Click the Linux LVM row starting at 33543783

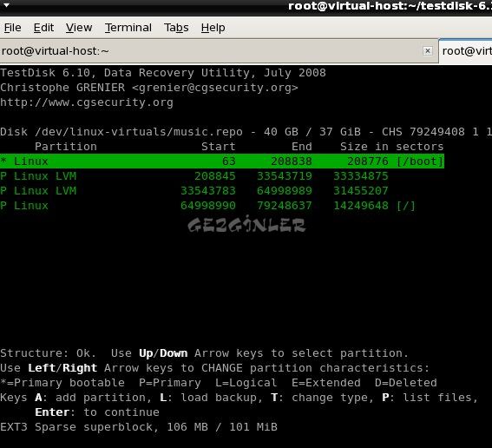click(194, 190)
